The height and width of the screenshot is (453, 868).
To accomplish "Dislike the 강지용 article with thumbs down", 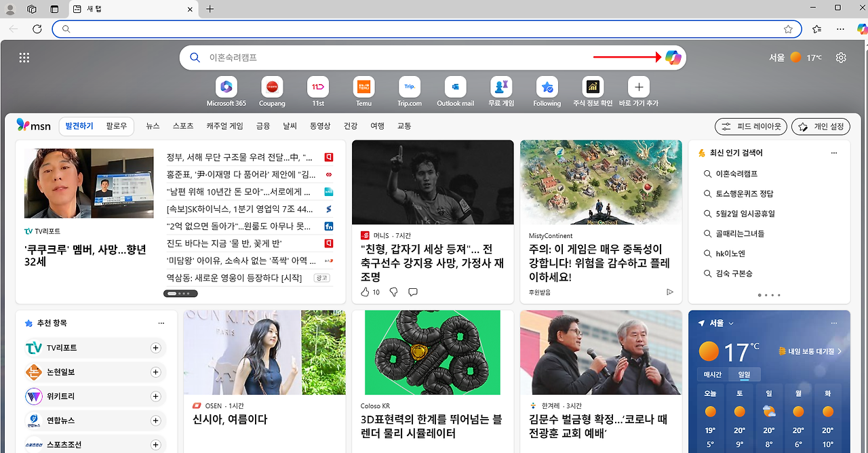I will tap(393, 292).
